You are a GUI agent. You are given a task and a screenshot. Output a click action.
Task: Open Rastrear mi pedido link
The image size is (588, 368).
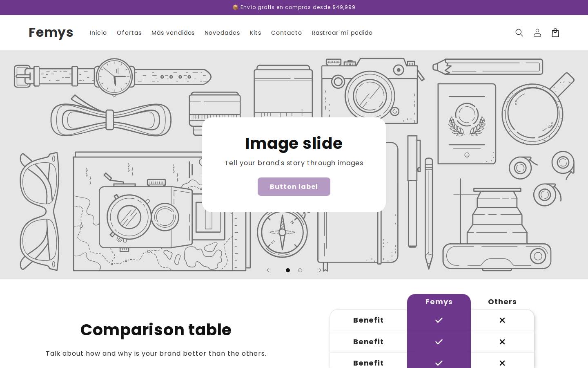click(342, 33)
